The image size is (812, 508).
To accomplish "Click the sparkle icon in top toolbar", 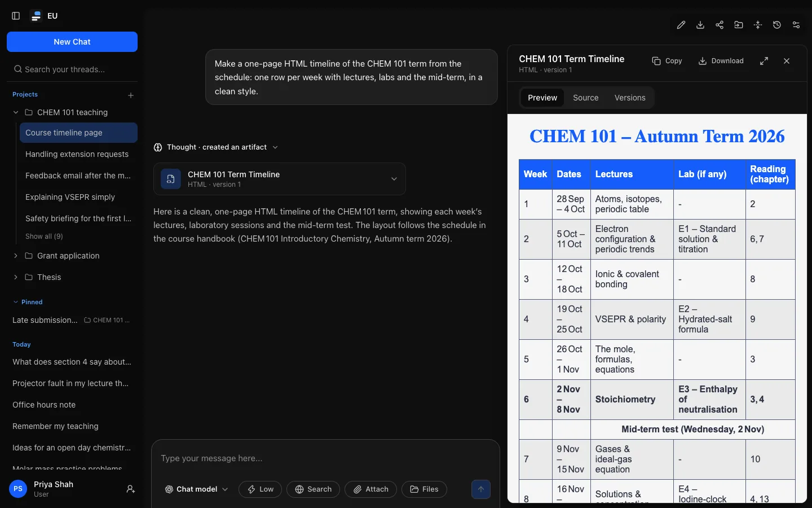I will coord(758,25).
